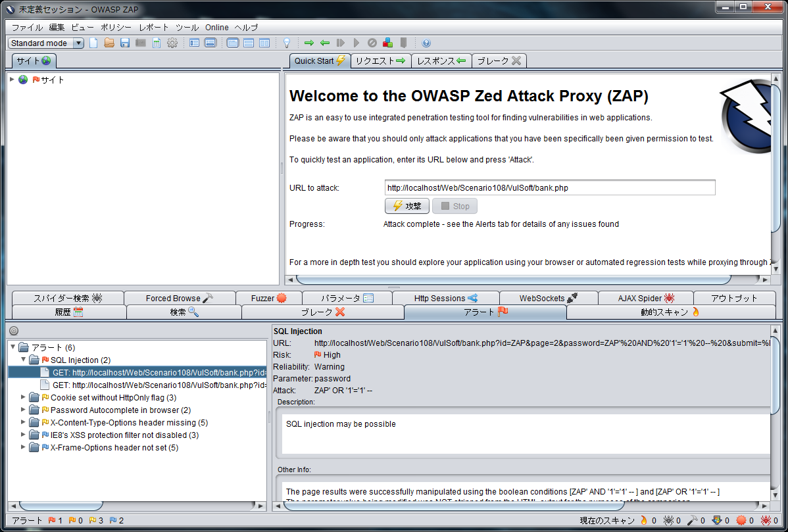Switch to the middle window layout option

pos(248,43)
